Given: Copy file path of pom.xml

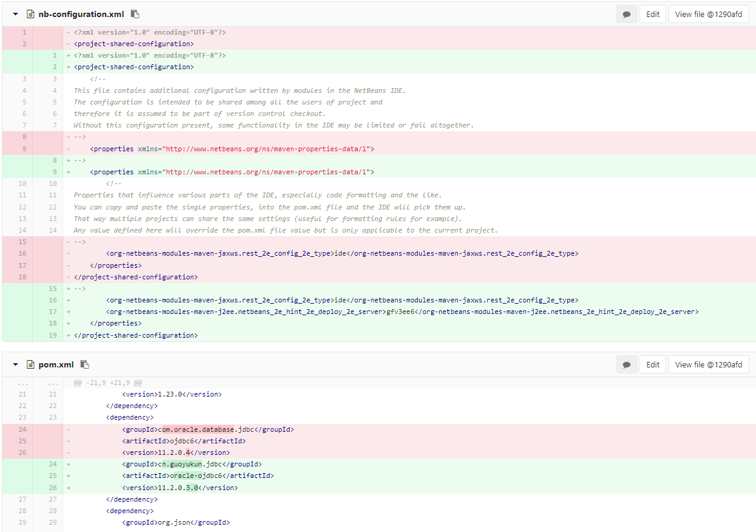Looking at the screenshot, I should pos(85,364).
